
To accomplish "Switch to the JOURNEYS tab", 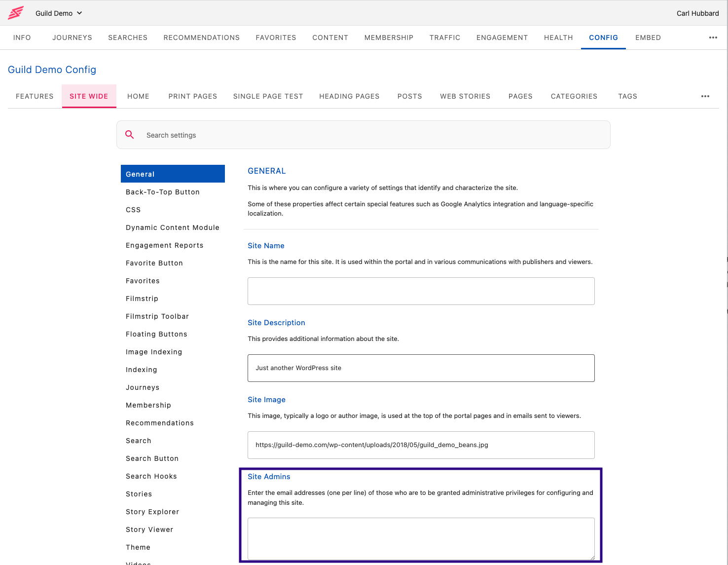I will pyautogui.click(x=72, y=38).
